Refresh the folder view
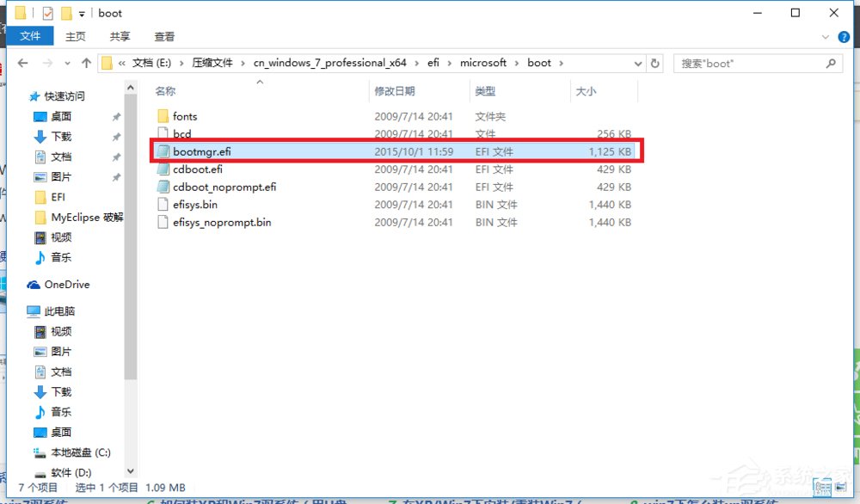The height and width of the screenshot is (504, 860). 655,62
